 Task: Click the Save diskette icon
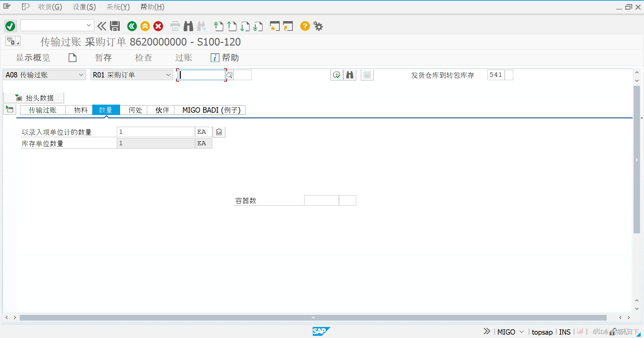click(x=115, y=26)
